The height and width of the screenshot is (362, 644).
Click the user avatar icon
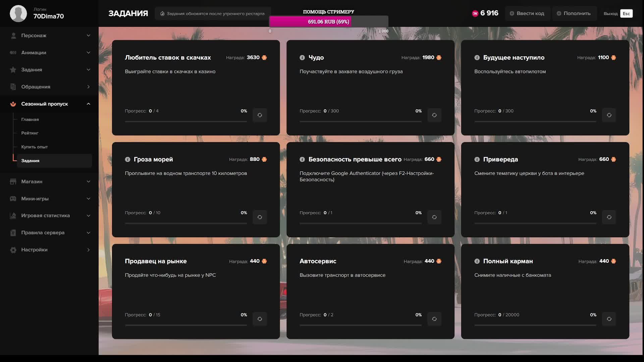click(18, 13)
